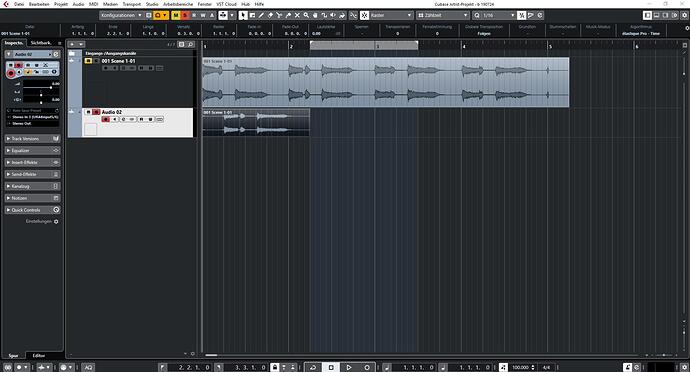690x372 pixels.
Task: Open the track search magnifier button
Action: pyautogui.click(x=191, y=44)
